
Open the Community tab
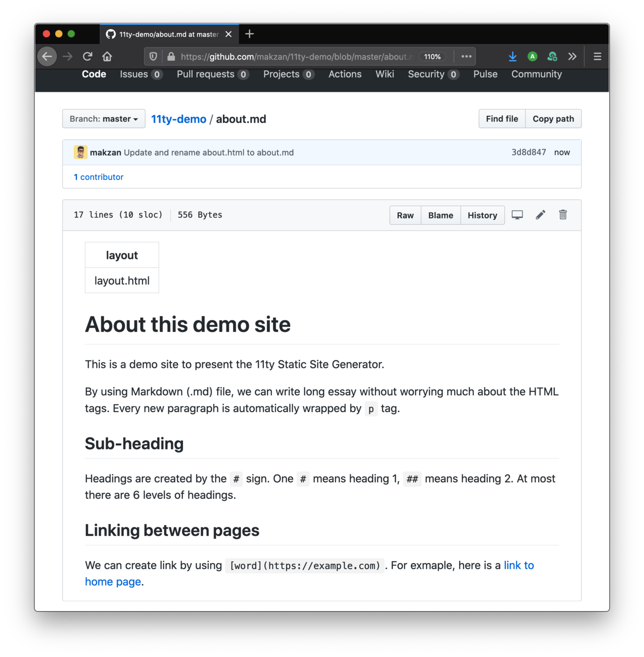tap(536, 74)
